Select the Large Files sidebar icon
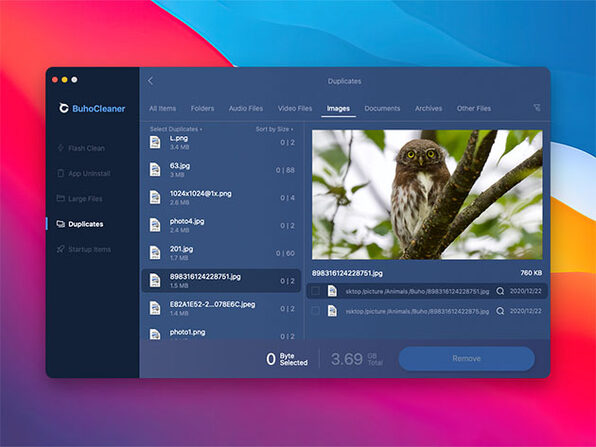 60,198
